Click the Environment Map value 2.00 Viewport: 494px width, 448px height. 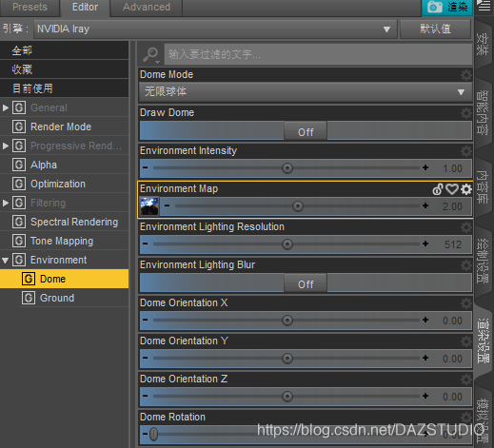(453, 206)
